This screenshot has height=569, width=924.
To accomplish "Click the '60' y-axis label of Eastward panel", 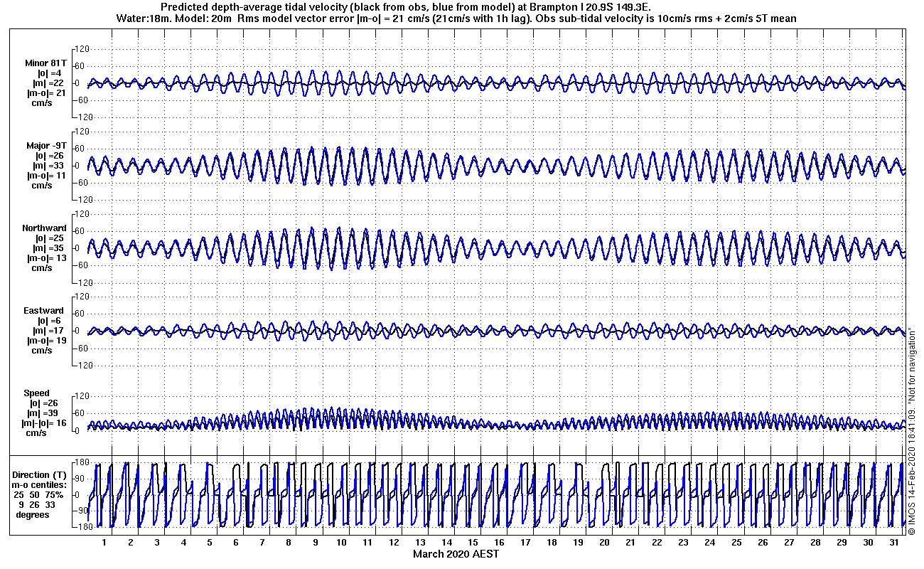I will [81, 314].
